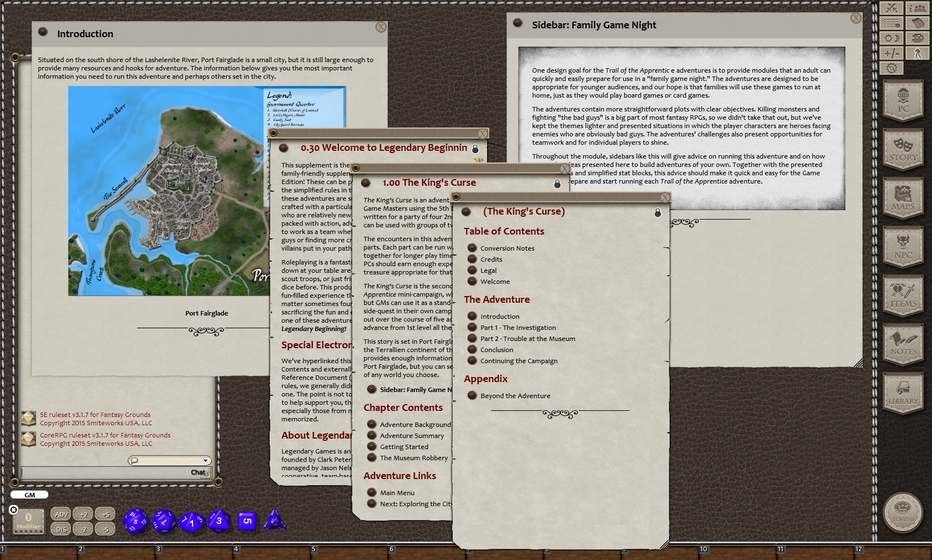Image resolution: width=932 pixels, height=560 pixels.
Task: Roll the blue d20 die
Action: coord(135,521)
